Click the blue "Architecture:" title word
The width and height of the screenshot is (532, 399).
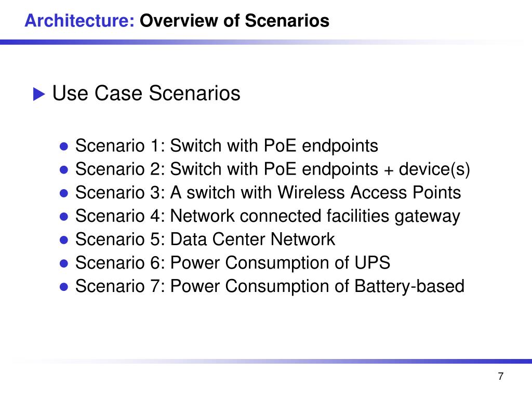coord(79,21)
